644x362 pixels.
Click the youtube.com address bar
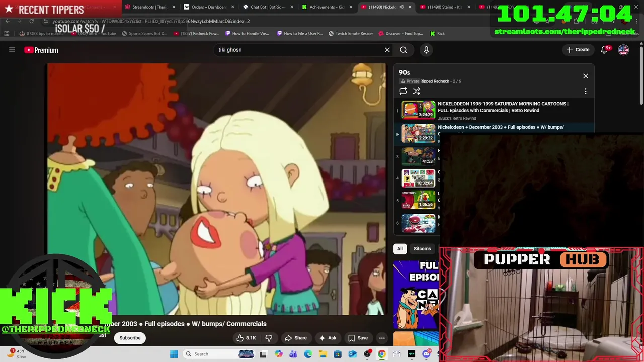151,21
